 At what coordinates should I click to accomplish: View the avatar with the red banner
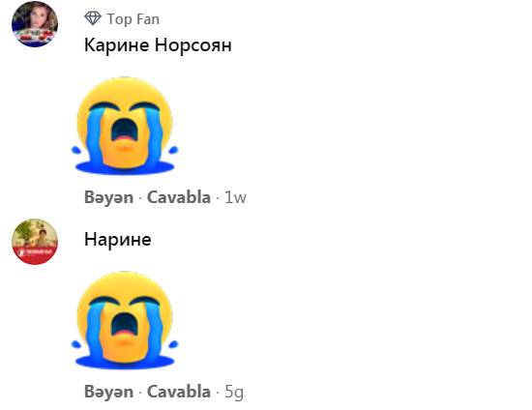point(35,242)
